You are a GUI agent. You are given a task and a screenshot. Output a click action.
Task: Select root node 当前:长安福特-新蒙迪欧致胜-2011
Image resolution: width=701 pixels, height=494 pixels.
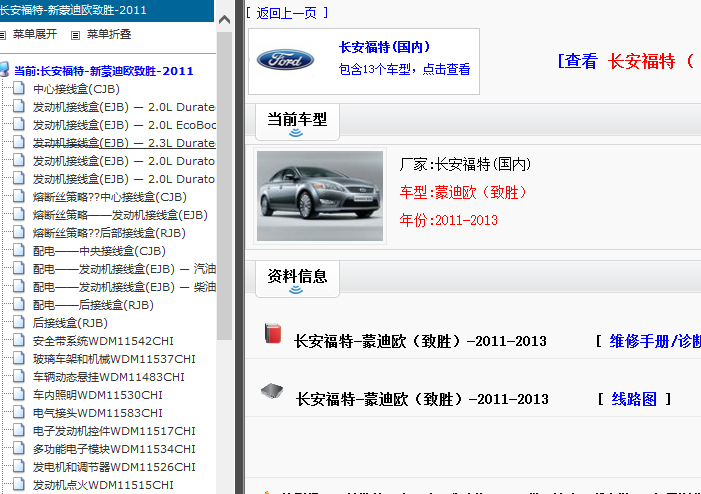(x=104, y=71)
